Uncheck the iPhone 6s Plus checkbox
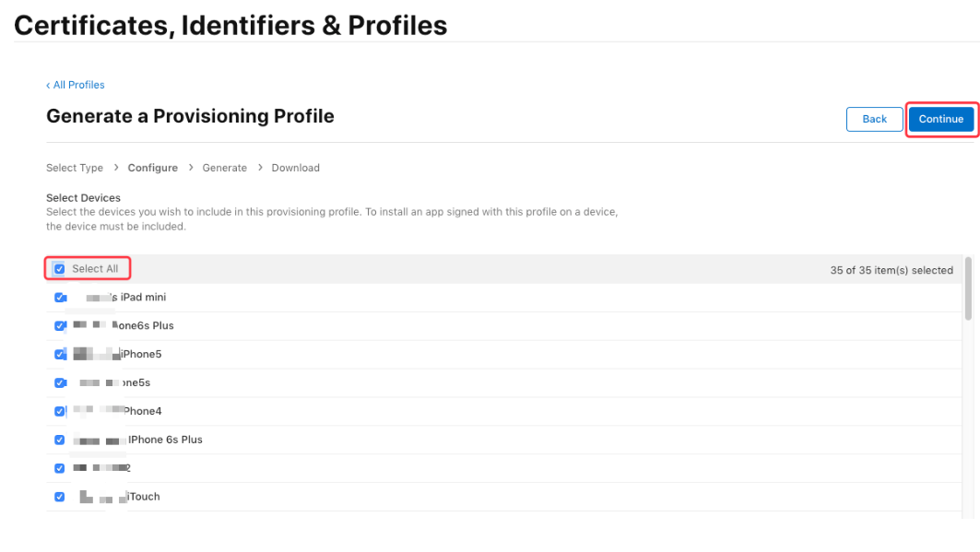This screenshot has width=980, height=552. 60,440
